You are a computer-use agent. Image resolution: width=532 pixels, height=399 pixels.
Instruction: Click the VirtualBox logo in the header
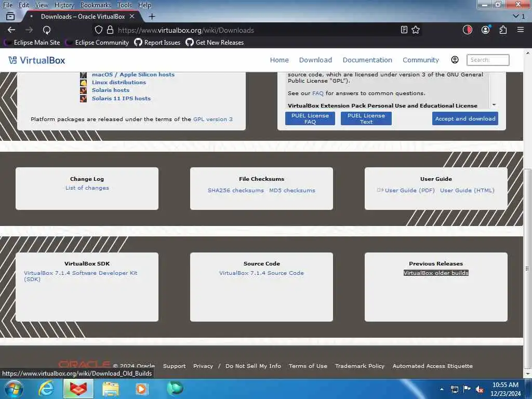pyautogui.click(x=37, y=60)
